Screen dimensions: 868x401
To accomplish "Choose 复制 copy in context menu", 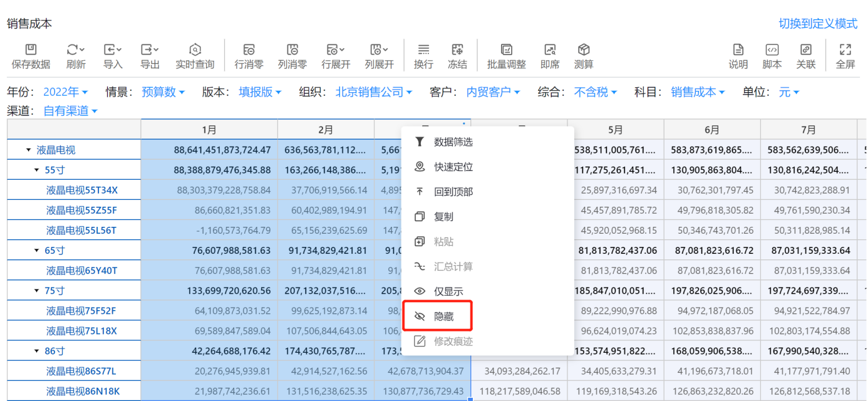I will (x=443, y=217).
